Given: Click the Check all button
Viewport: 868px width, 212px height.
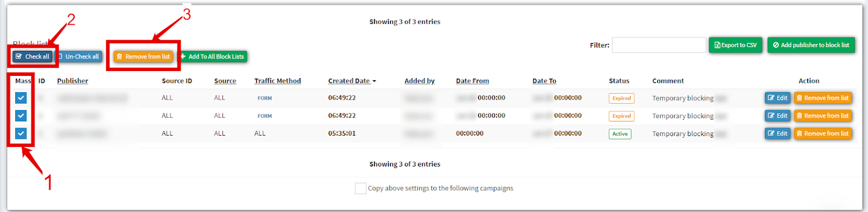Looking at the screenshot, I should (x=33, y=56).
